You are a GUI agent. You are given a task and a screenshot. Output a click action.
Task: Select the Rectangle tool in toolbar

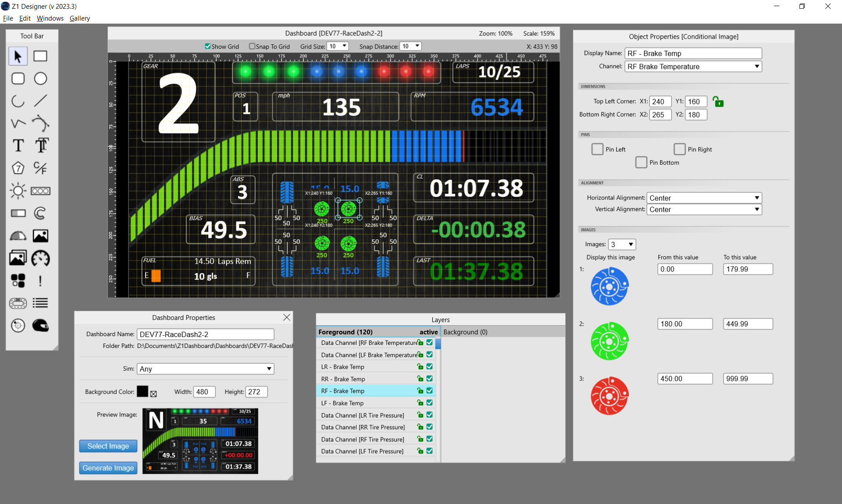point(39,56)
